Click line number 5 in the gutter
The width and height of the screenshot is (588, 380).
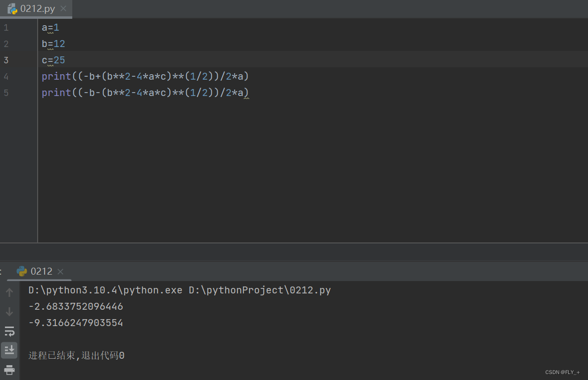point(6,93)
